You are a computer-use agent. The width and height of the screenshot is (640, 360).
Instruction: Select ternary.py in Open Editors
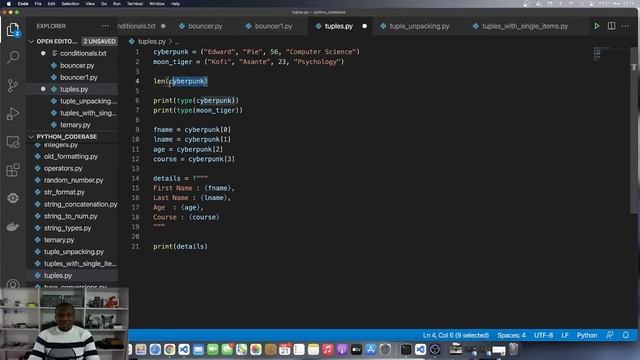[76, 125]
